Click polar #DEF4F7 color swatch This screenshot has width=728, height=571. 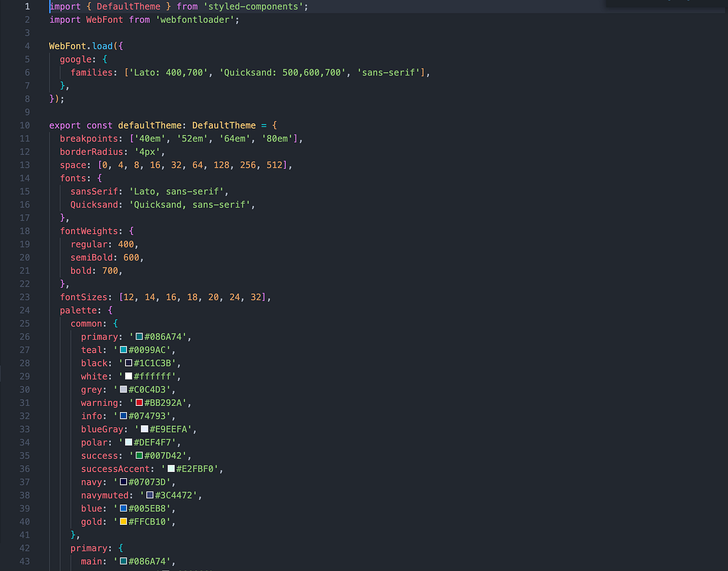pos(129,442)
